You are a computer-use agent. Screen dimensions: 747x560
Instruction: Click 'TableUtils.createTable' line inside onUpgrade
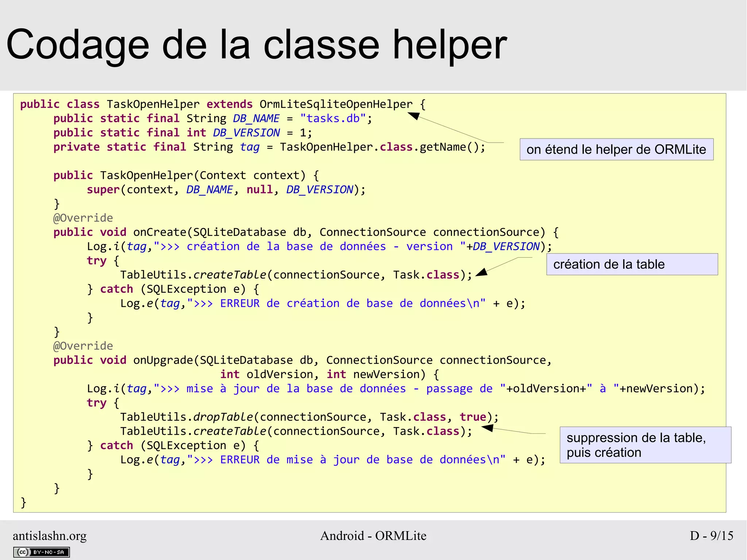(x=296, y=432)
